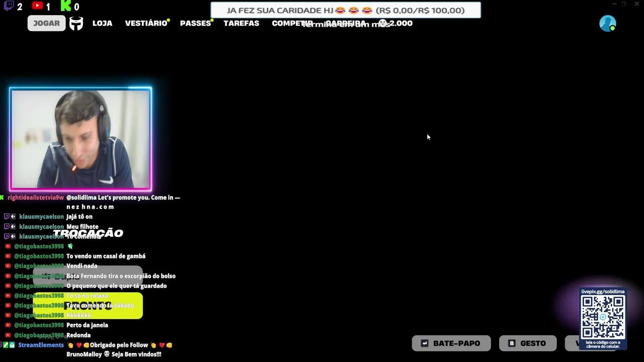
Task: Click the BATE-PAPO button
Action: [451, 343]
